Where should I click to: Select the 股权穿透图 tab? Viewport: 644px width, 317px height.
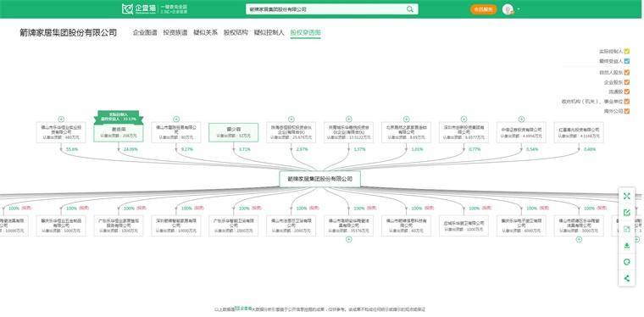tap(305, 32)
